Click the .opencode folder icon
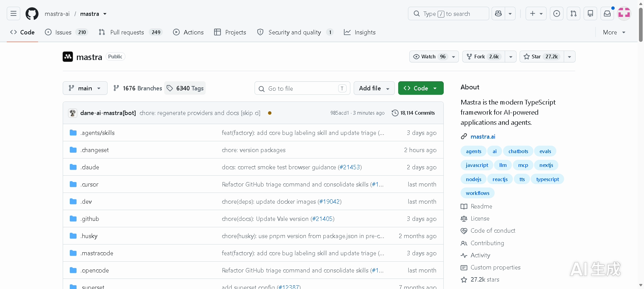The height and width of the screenshot is (289, 644). point(73,270)
